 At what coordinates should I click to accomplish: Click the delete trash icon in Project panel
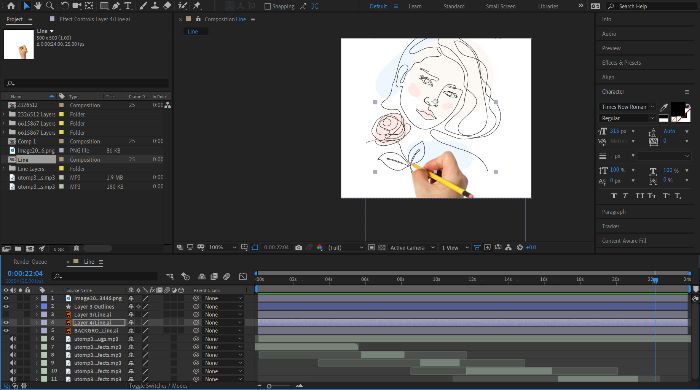pyautogui.click(x=76, y=249)
